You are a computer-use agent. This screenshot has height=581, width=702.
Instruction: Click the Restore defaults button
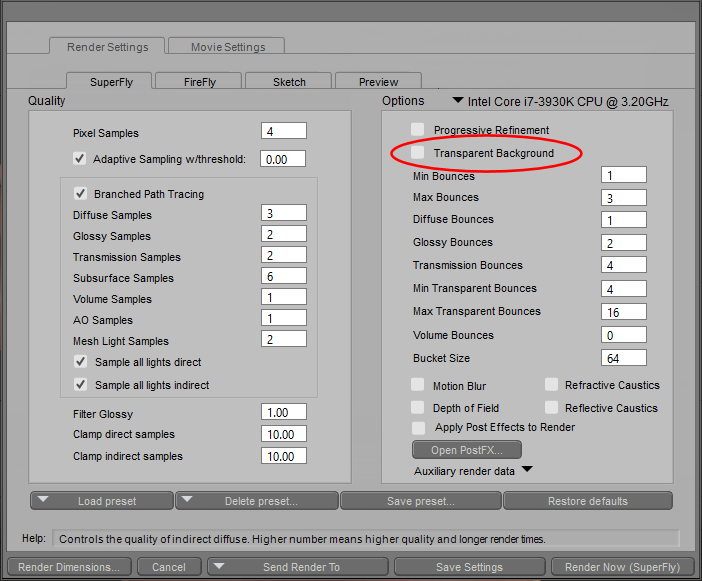(587, 501)
